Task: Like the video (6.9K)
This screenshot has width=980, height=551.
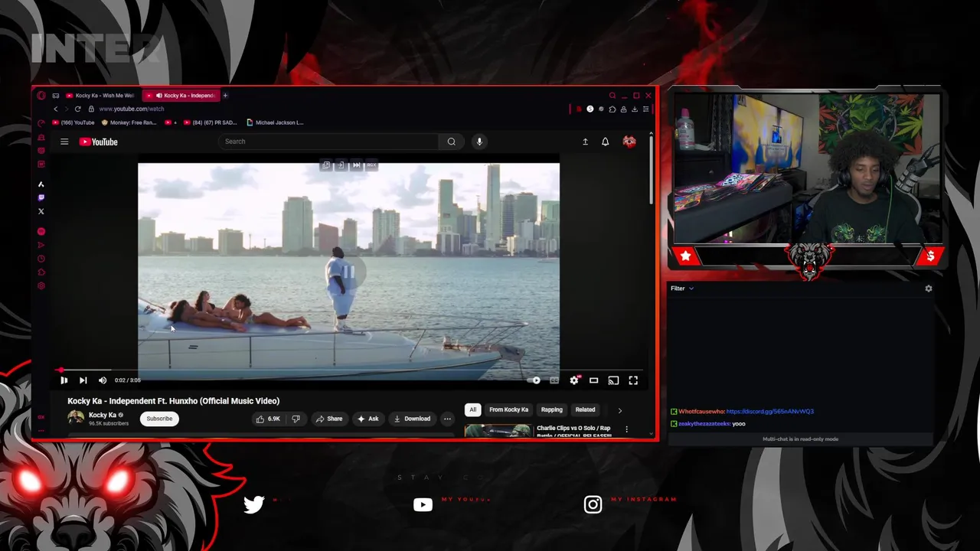Action: 268,419
